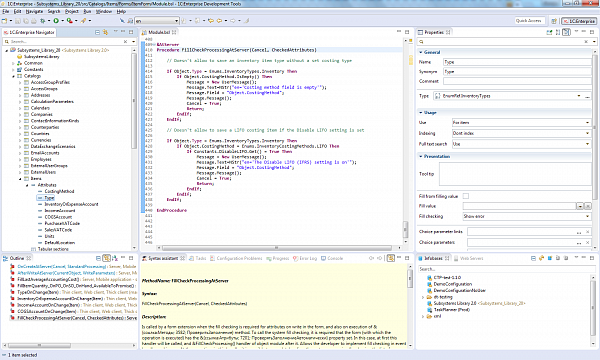Image resolution: width=600 pixels, height=360 pixels.
Task: Select CostingMethod attribute in Navigator tree
Action: [59, 191]
